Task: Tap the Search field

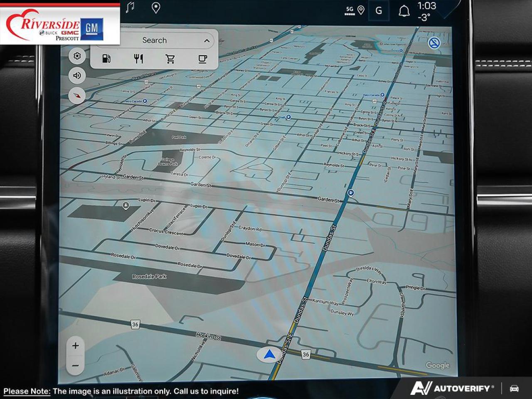Action: click(155, 40)
